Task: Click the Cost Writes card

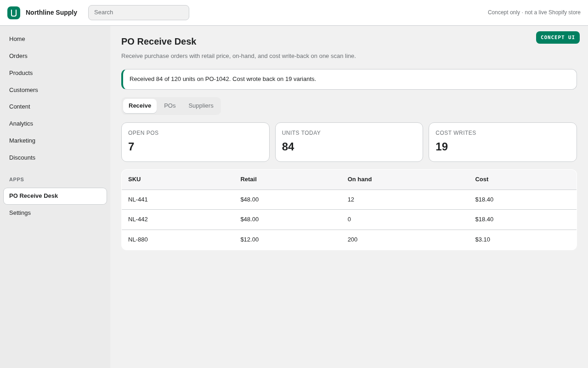Action: pyautogui.click(x=503, y=142)
